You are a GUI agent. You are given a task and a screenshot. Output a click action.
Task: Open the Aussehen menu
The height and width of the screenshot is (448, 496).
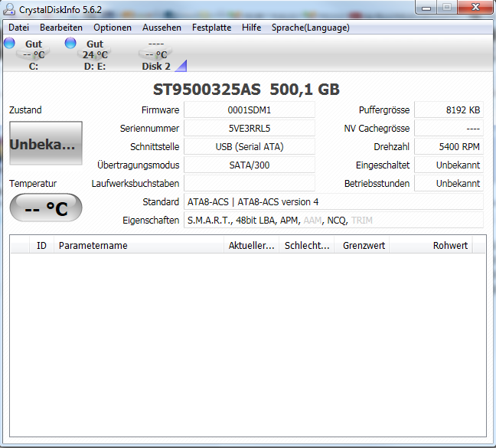[162, 28]
